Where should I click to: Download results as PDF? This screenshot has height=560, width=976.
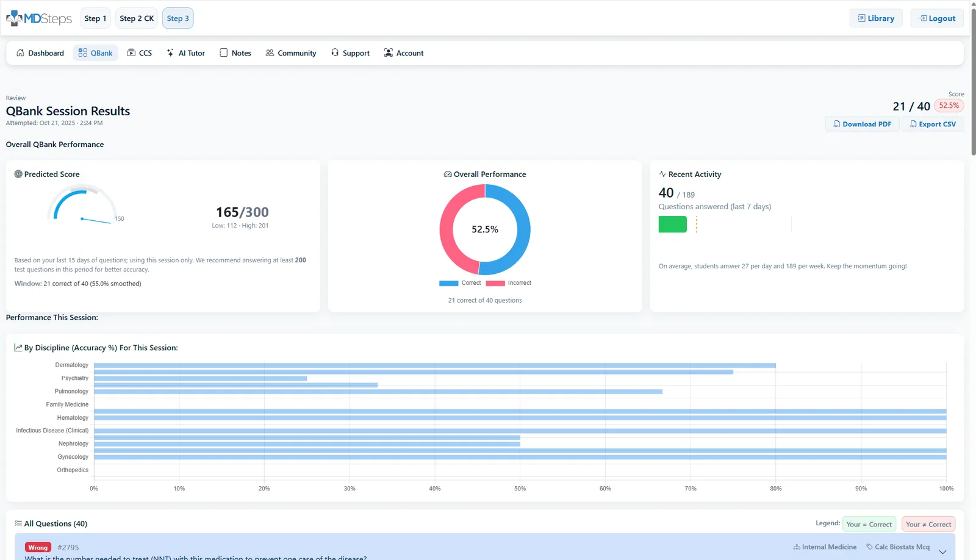(x=862, y=124)
